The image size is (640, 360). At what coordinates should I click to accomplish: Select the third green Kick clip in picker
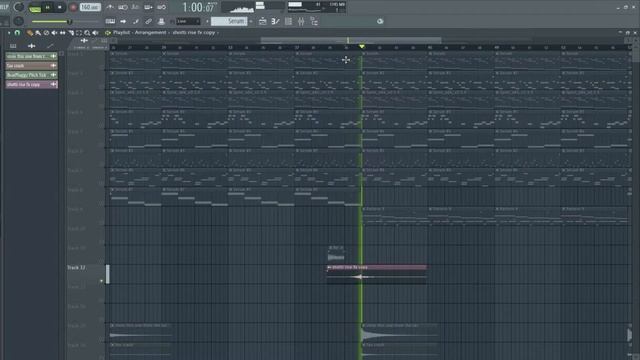pyautogui.click(x=31, y=75)
